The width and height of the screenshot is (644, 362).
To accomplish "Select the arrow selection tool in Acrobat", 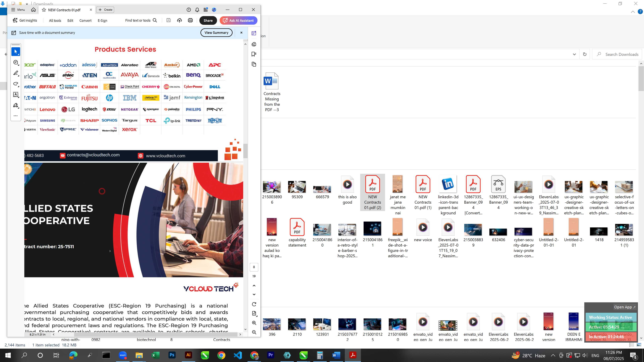I will [x=16, y=52].
